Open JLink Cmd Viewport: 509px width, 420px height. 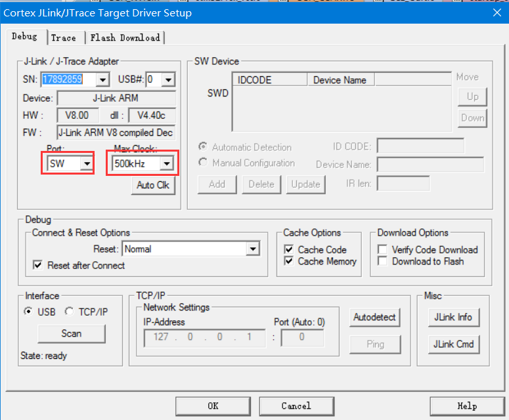tap(453, 345)
